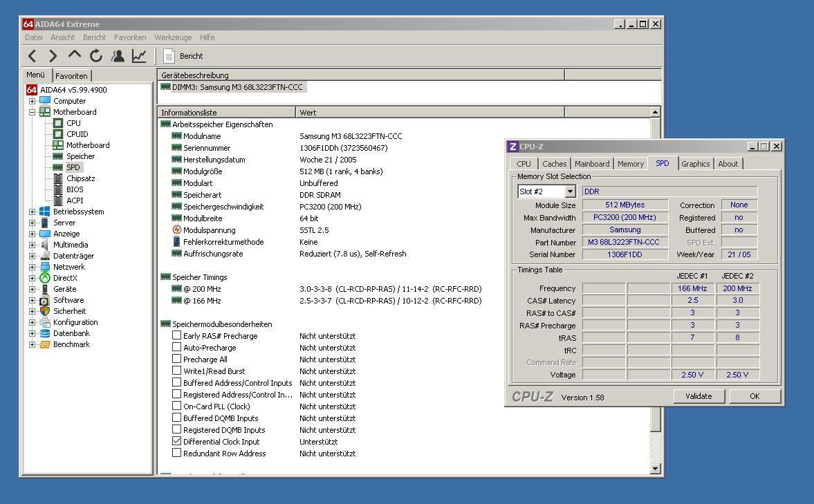Select the Speicher tree item

(x=80, y=156)
